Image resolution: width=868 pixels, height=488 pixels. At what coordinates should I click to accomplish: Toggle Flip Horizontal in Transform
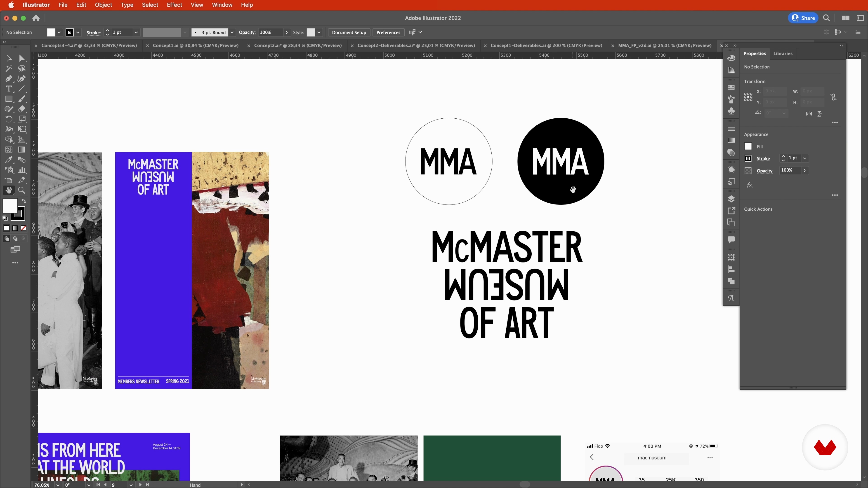click(x=809, y=114)
